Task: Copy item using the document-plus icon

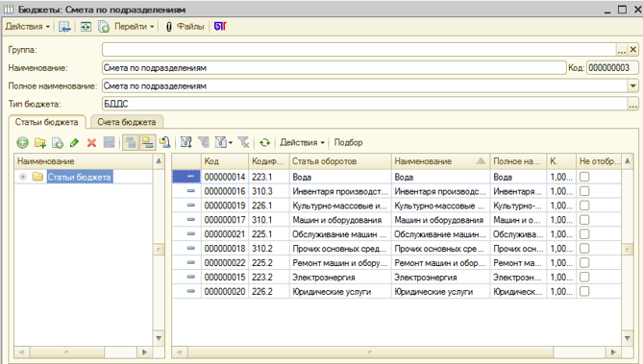Action: [58, 143]
